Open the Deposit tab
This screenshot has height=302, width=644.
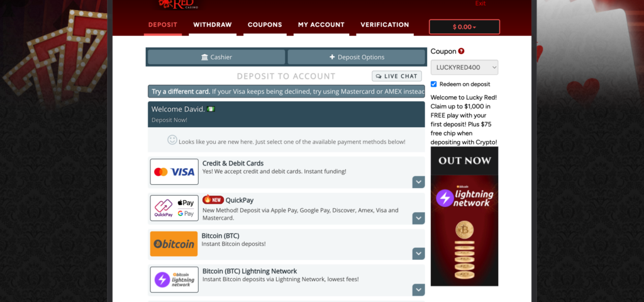(x=163, y=25)
